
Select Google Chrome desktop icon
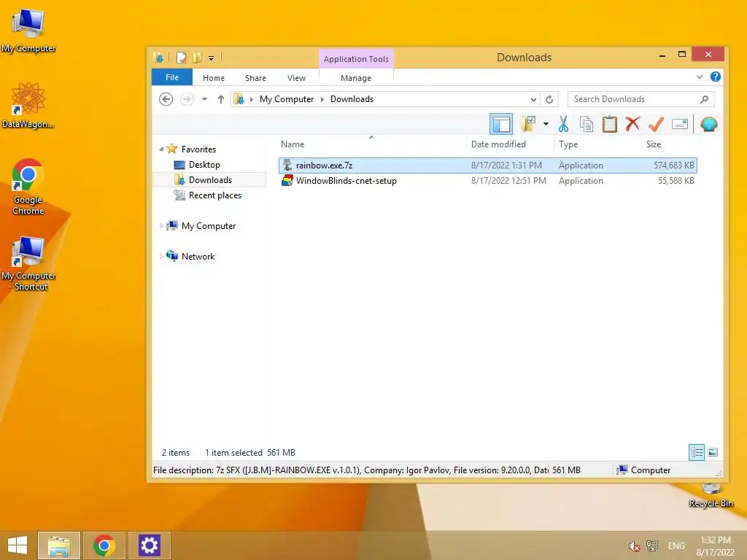click(28, 187)
